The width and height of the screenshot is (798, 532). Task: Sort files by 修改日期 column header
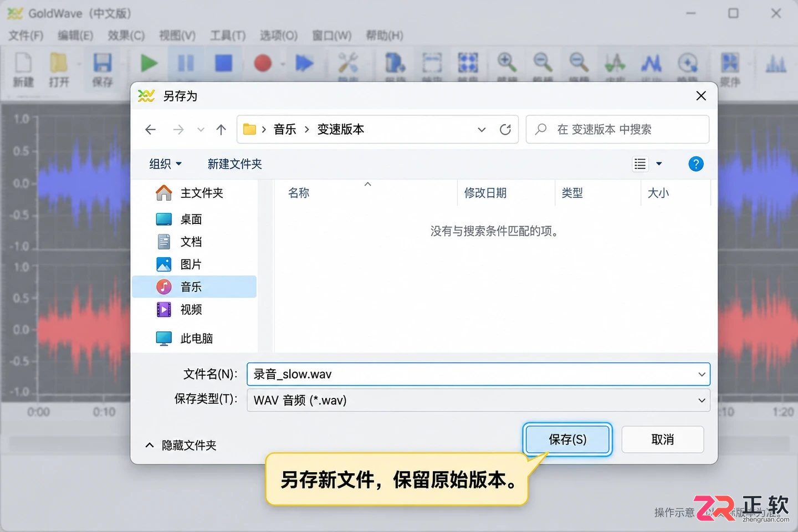coord(485,193)
